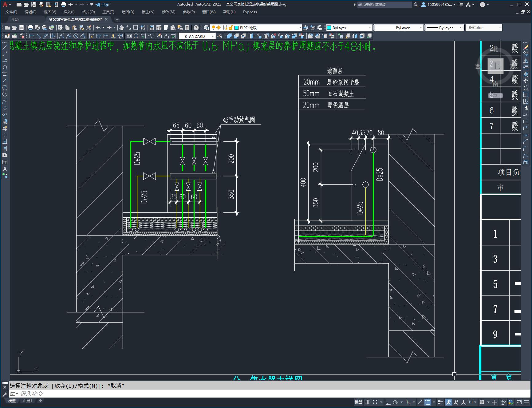
Task: Toggle object snap tracking in status bar
Action: pyautogui.click(x=420, y=402)
